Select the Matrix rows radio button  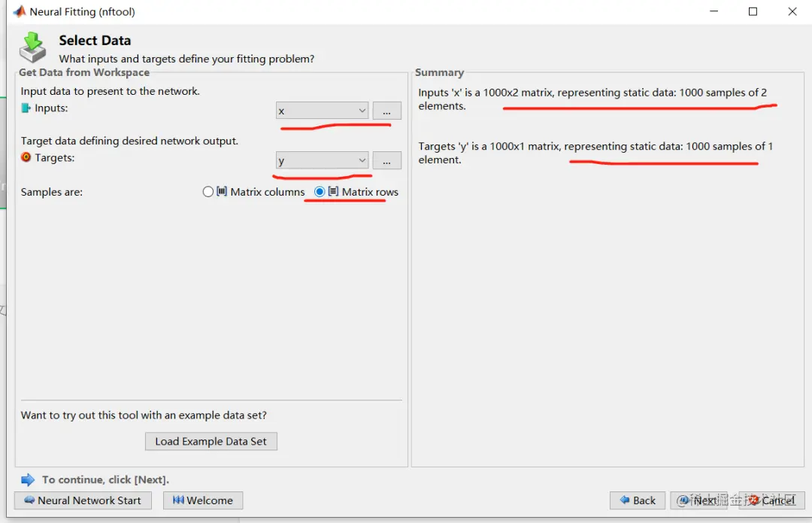(x=320, y=192)
